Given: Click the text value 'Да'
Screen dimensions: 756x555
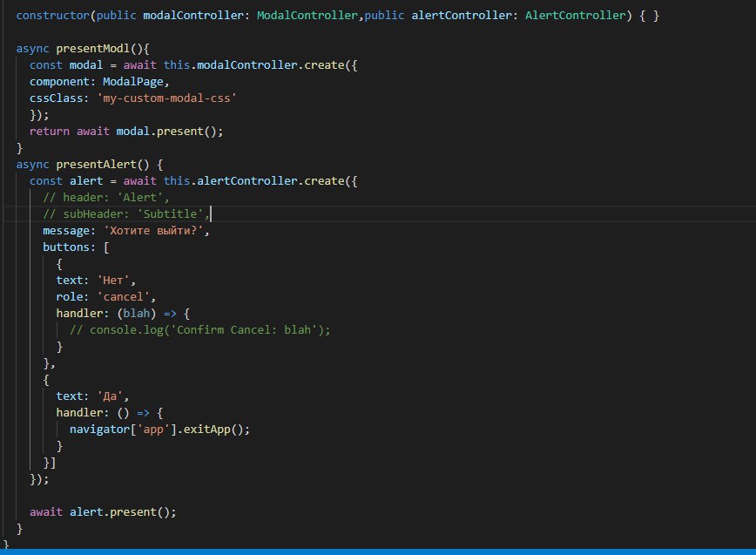Looking at the screenshot, I should tap(110, 396).
